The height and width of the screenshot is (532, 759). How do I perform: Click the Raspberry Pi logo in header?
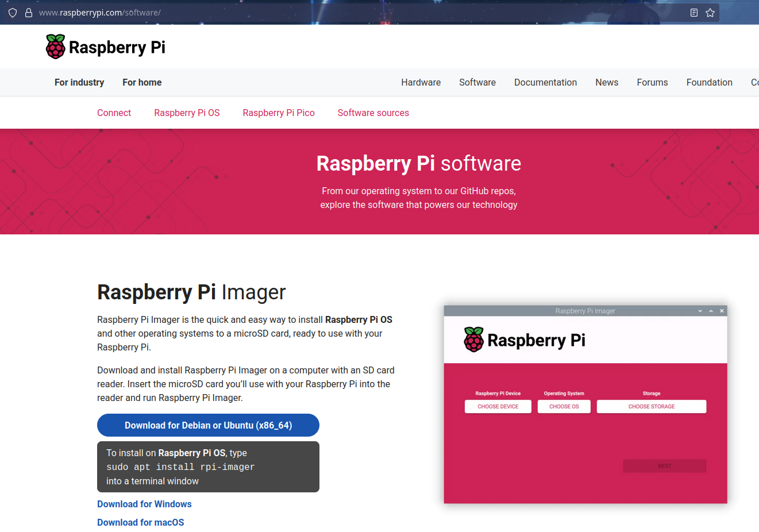(x=106, y=47)
